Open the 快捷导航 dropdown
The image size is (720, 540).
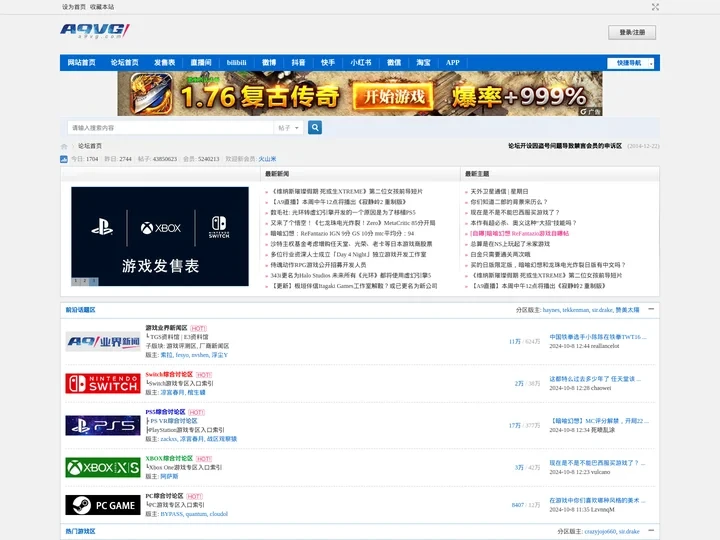pos(630,63)
